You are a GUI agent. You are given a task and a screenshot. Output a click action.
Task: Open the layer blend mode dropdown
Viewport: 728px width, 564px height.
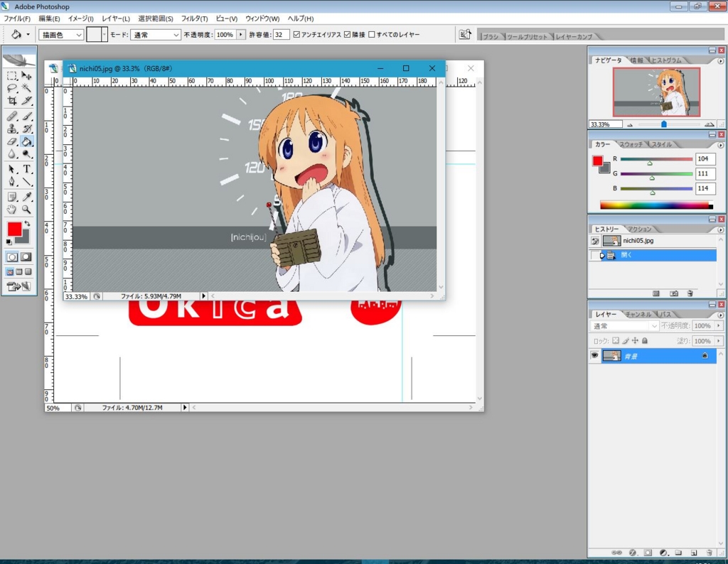click(625, 326)
